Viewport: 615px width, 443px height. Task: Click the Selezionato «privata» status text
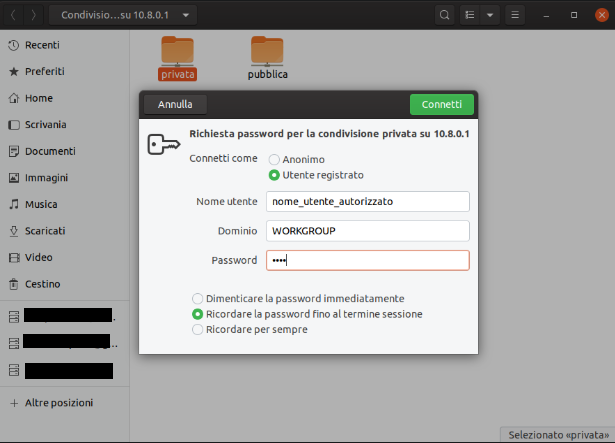tap(559, 435)
